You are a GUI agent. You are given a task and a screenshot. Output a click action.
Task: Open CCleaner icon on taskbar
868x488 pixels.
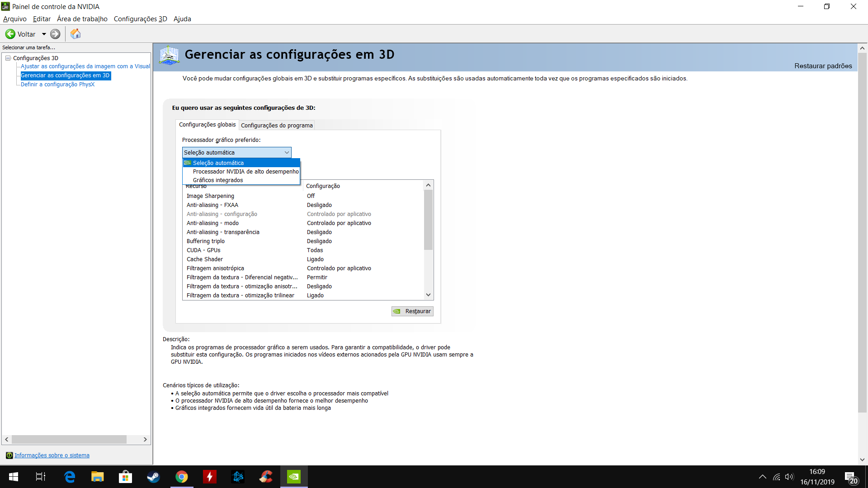pos(266,477)
